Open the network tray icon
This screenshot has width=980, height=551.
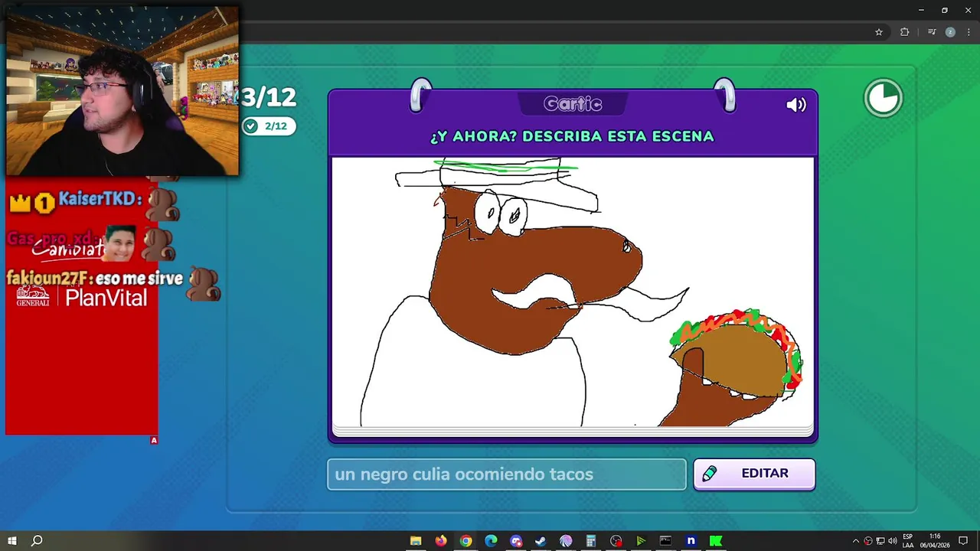[880, 541]
